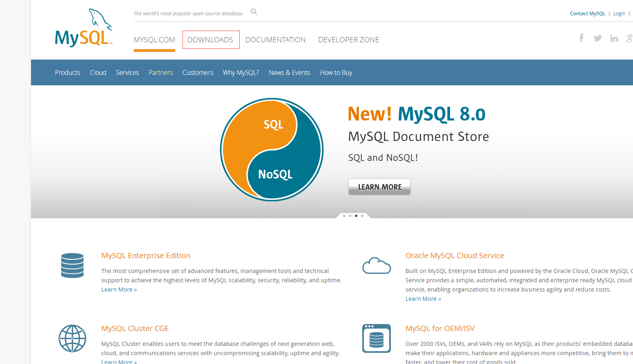The width and height of the screenshot is (633, 364).
Task: Click Learn More under Oracle MySQL Cloud Service
Action: pyautogui.click(x=423, y=299)
